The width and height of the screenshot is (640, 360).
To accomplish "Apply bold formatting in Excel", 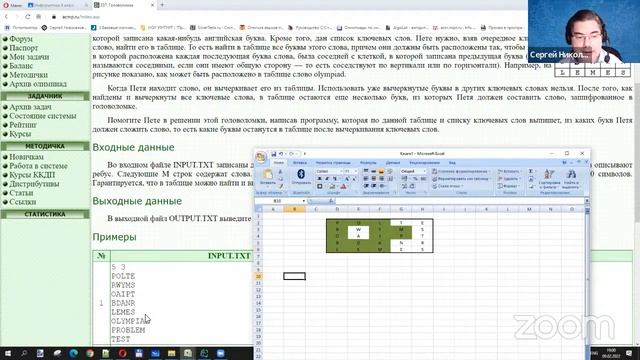I will (x=320, y=179).
